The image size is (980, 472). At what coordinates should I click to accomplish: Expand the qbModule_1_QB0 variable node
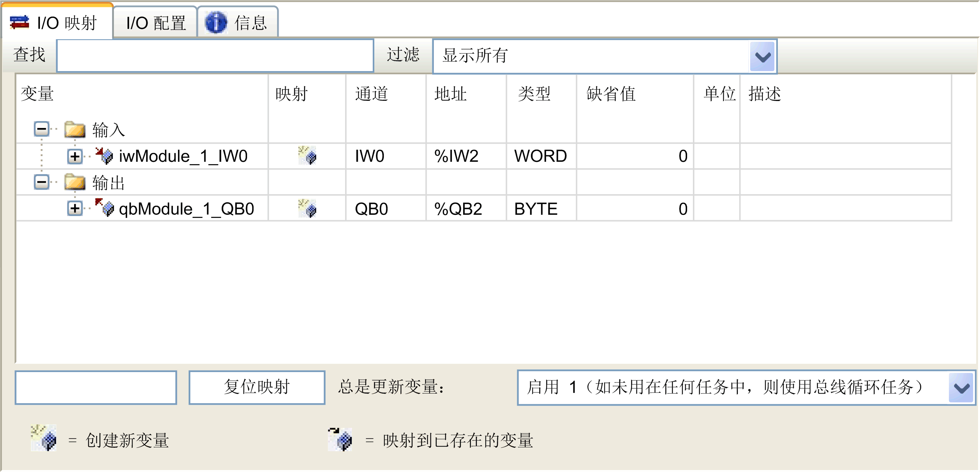(x=75, y=208)
